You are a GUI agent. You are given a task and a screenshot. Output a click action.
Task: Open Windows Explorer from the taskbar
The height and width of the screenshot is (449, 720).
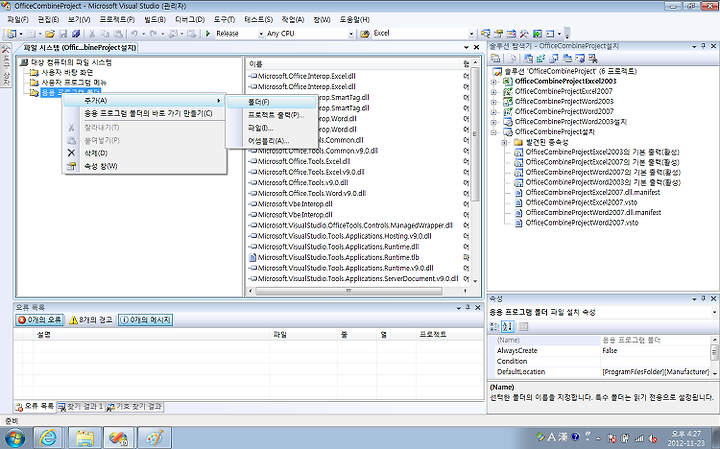click(x=84, y=438)
